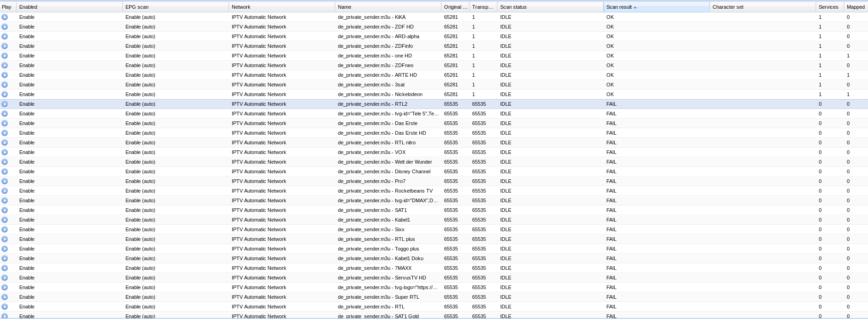Select the name cell ending in VOX

[388, 152]
